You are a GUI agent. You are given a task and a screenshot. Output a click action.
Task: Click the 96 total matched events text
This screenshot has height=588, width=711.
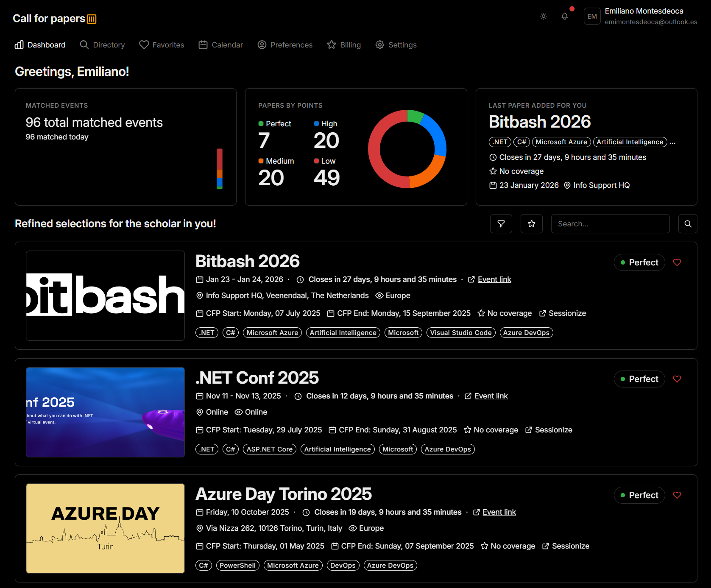[94, 123]
